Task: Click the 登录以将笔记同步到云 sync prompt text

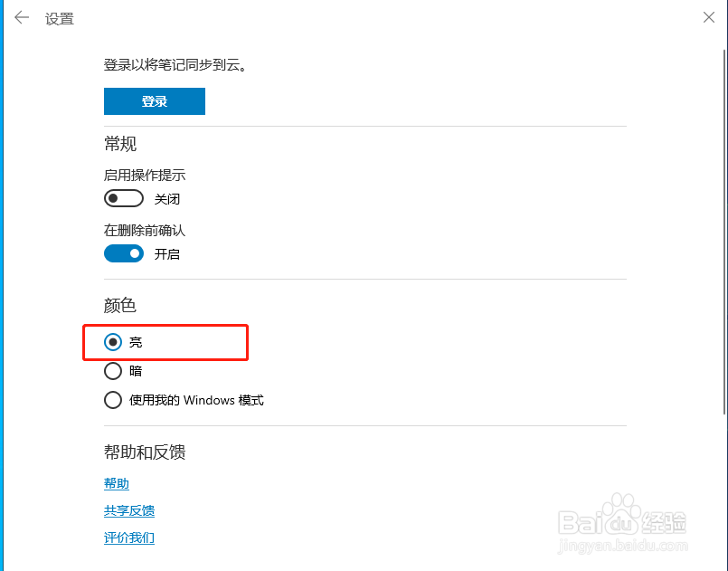Action: tap(175, 65)
